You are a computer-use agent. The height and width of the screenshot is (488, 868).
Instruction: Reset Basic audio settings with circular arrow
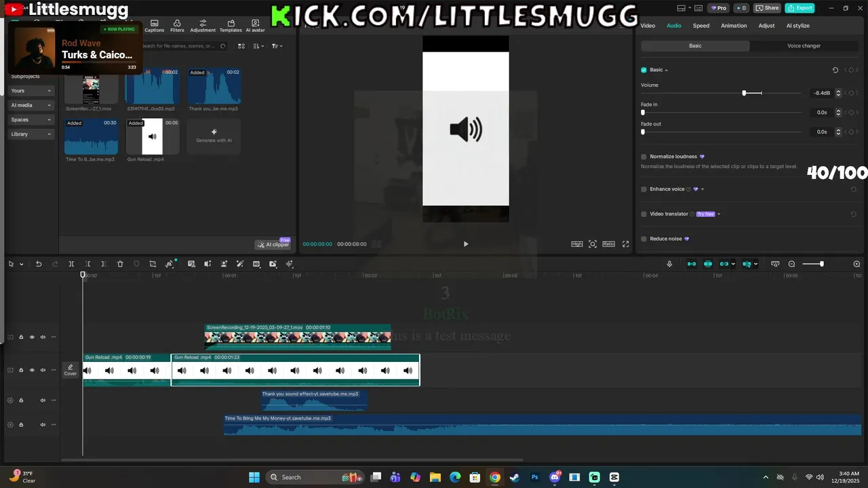(x=835, y=70)
